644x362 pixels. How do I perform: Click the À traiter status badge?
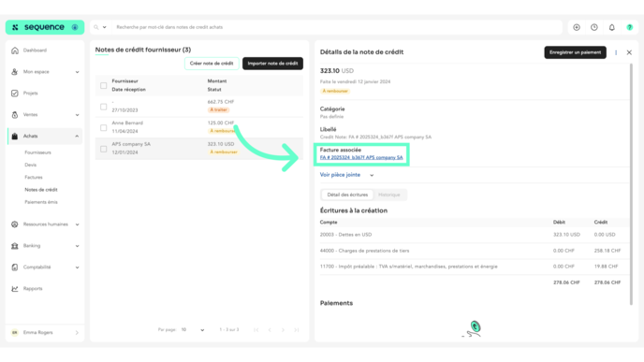pyautogui.click(x=218, y=110)
